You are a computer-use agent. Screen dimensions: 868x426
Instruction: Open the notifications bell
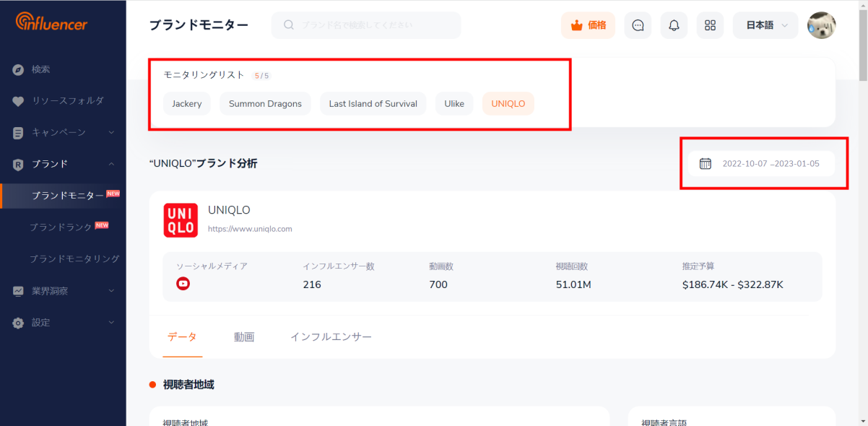pos(674,25)
